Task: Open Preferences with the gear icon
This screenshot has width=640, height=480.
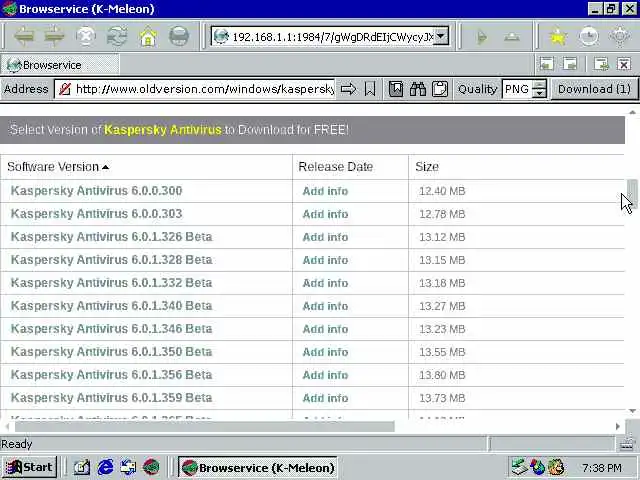Action: pos(620,37)
